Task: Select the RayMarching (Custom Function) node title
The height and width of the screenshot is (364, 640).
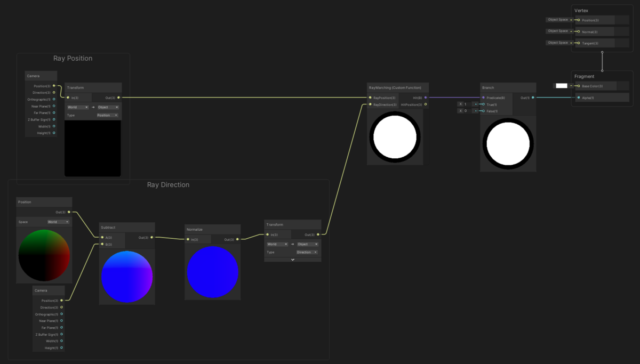Action: [x=395, y=87]
